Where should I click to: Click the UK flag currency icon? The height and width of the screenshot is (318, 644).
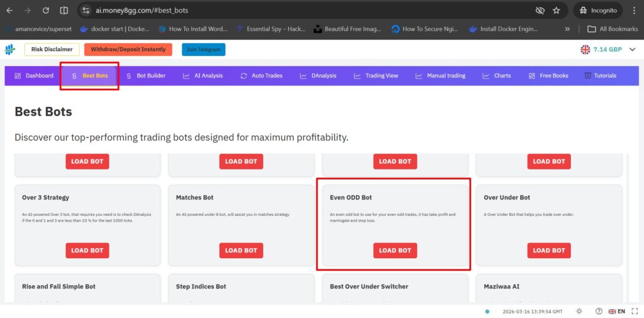tap(585, 49)
